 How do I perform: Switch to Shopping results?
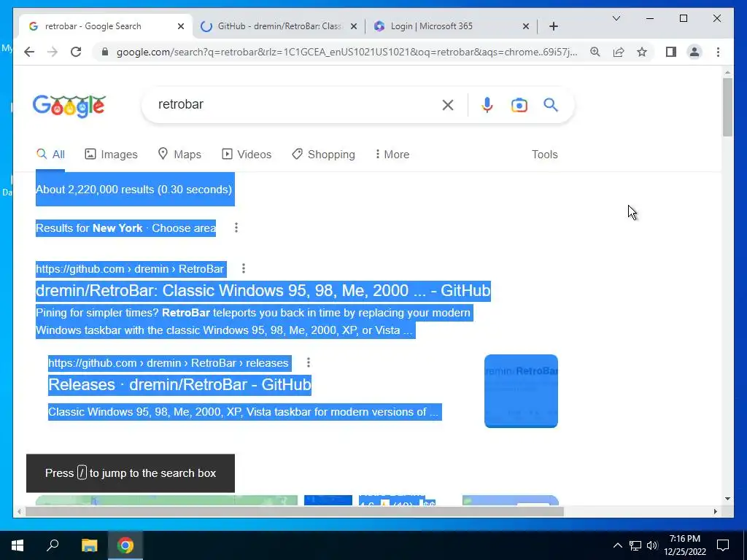click(x=323, y=155)
